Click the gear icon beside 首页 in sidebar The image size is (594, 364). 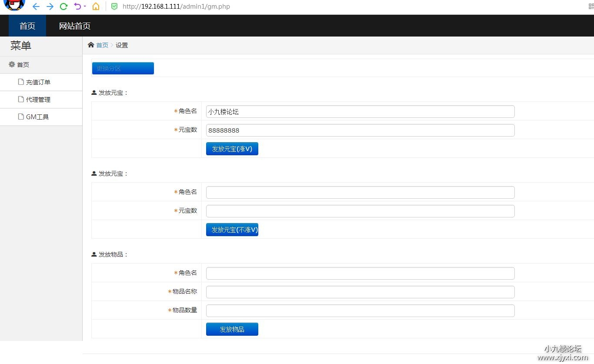(12, 64)
